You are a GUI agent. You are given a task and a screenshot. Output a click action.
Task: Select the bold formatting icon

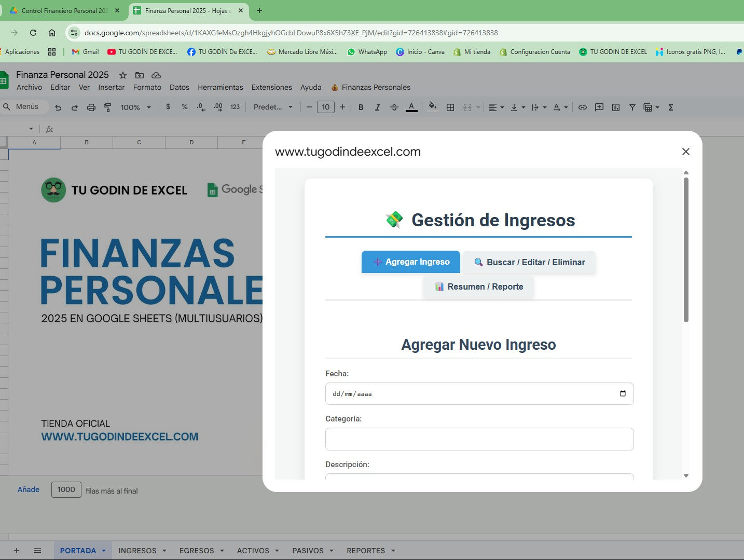click(x=361, y=107)
